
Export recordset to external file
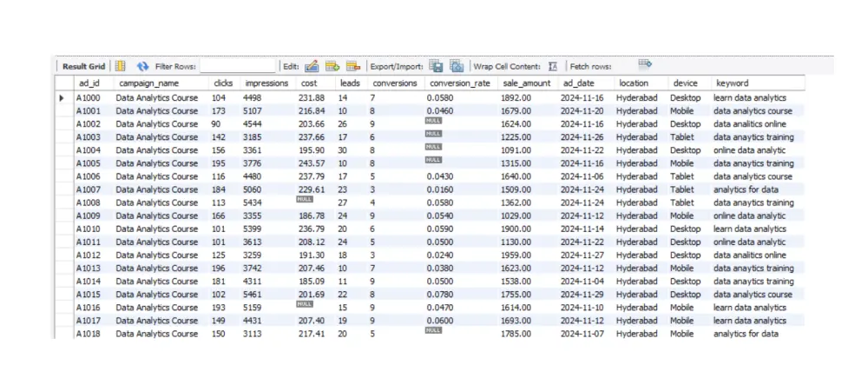coord(436,66)
